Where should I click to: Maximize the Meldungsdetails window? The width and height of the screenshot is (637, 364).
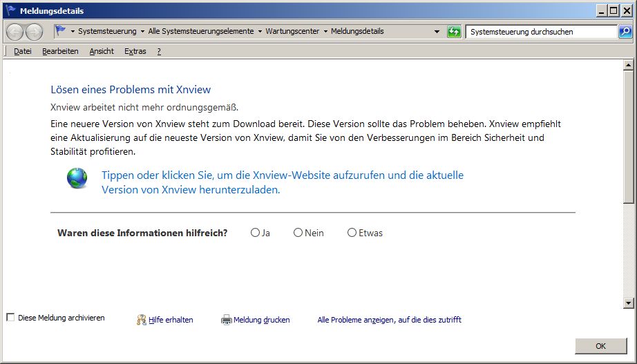[614, 10]
